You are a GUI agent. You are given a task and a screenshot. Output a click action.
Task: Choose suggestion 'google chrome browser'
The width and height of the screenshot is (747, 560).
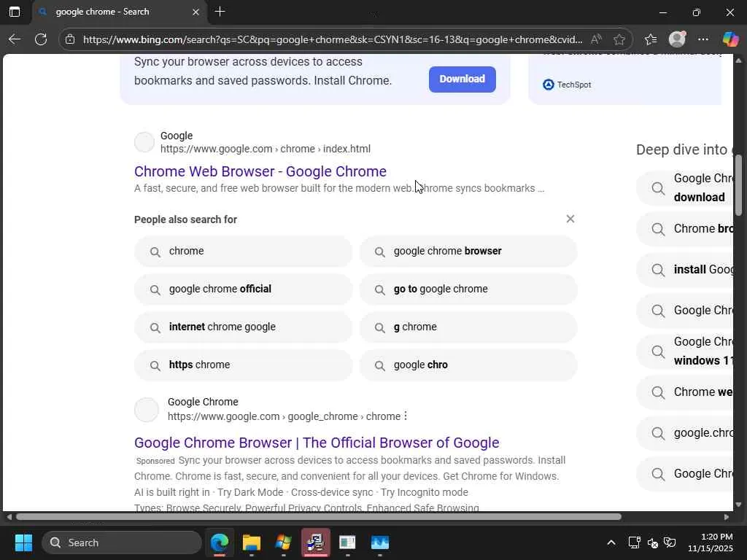pyautogui.click(x=468, y=251)
